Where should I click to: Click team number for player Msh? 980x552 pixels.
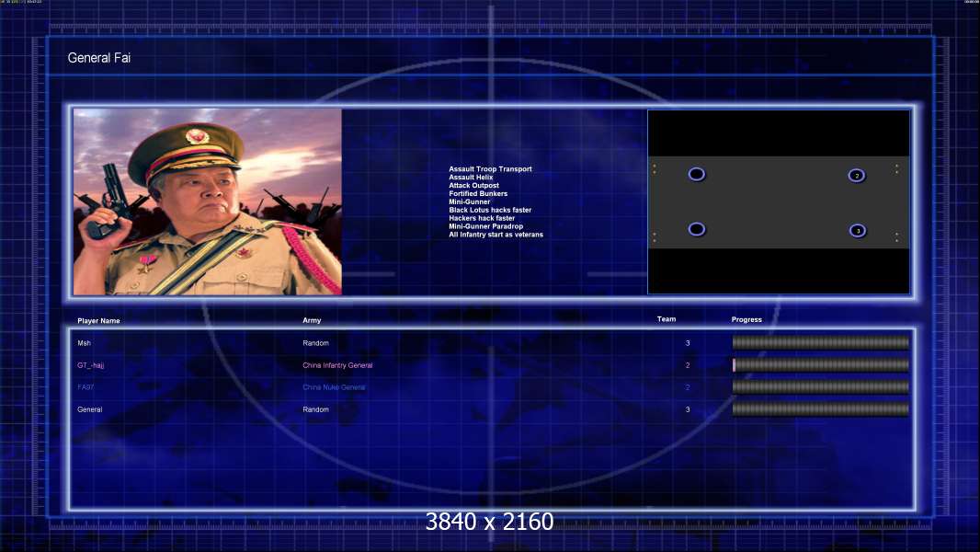tap(688, 343)
